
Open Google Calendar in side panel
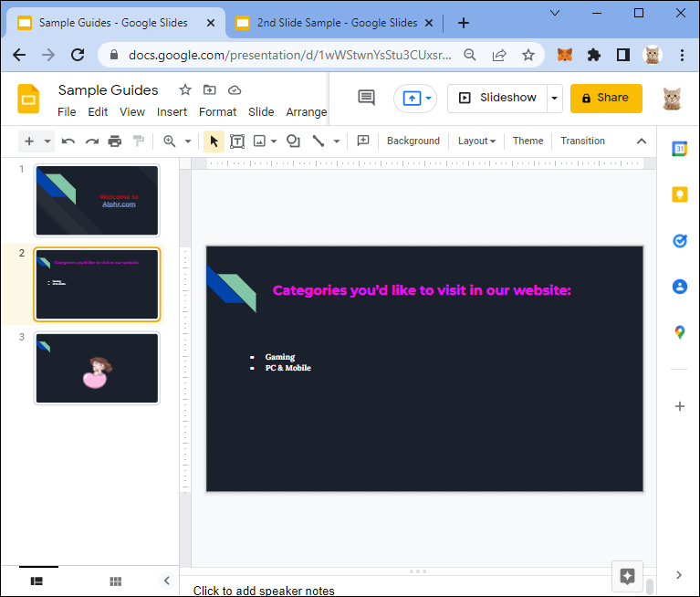pos(679,149)
